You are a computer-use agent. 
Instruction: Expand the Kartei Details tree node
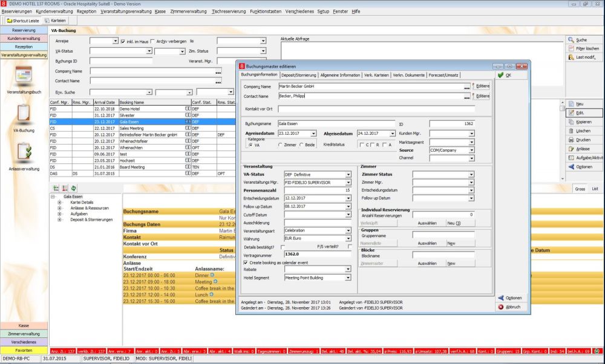(59, 202)
